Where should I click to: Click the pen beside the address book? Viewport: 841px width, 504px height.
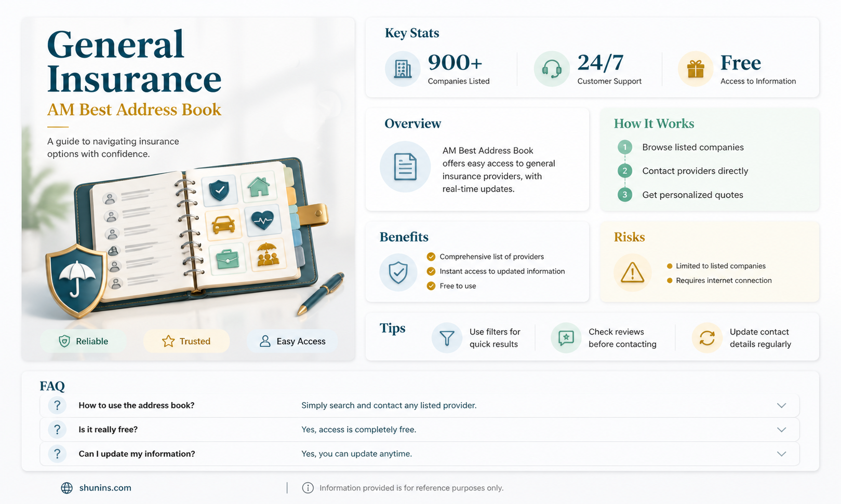point(321,294)
